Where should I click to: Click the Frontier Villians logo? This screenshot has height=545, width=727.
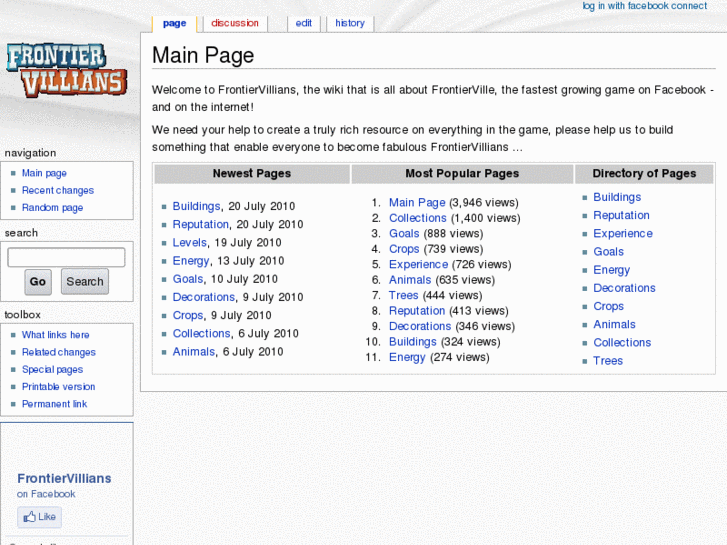click(66, 70)
